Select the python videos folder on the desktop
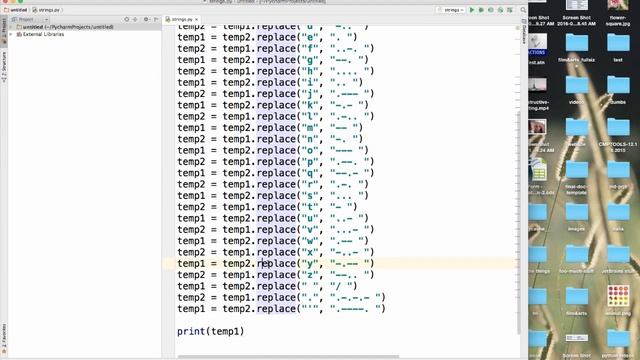This screenshot has width=640, height=360. [618, 344]
